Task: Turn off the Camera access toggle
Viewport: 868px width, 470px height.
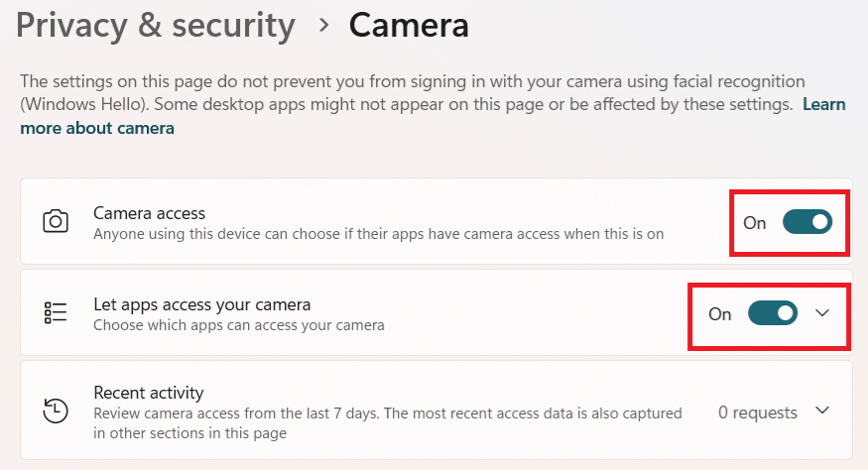Action: point(806,222)
